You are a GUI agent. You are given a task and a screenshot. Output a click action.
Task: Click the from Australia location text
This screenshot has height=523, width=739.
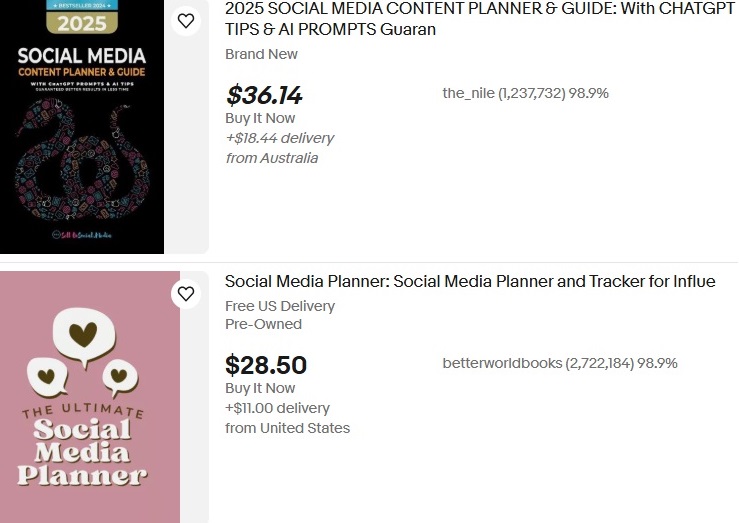coord(271,158)
